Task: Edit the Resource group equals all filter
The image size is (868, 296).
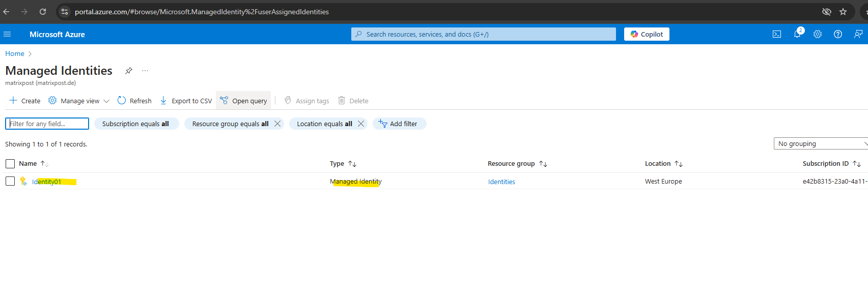Action: [230, 124]
